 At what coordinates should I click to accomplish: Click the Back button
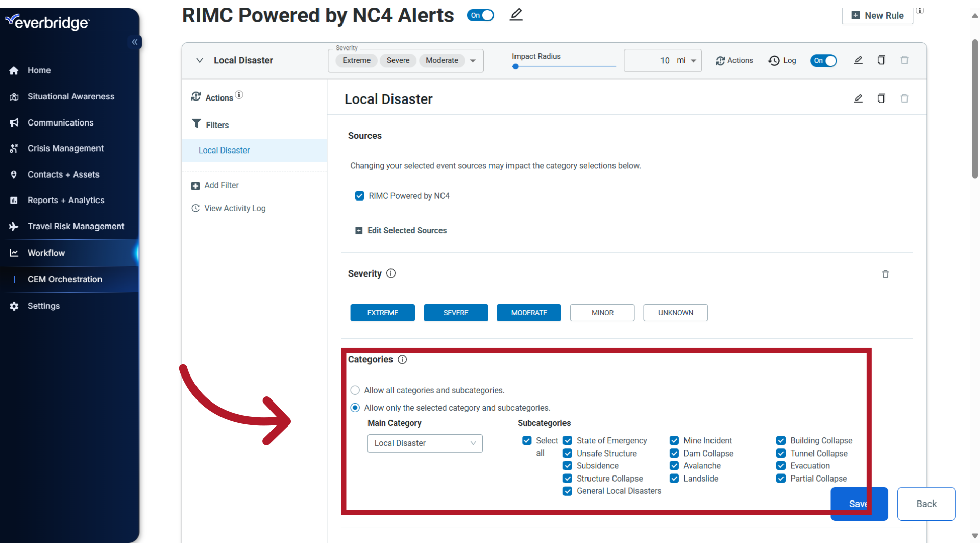point(926,504)
